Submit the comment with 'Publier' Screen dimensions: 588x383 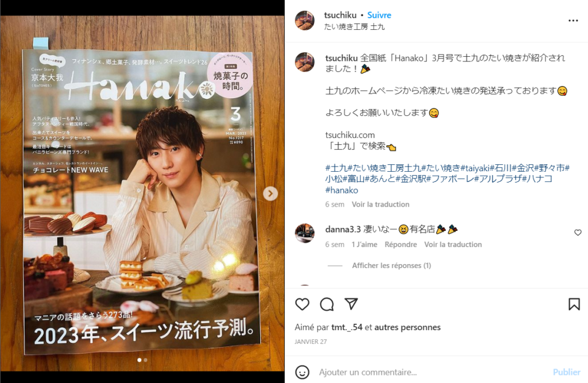[566, 372]
